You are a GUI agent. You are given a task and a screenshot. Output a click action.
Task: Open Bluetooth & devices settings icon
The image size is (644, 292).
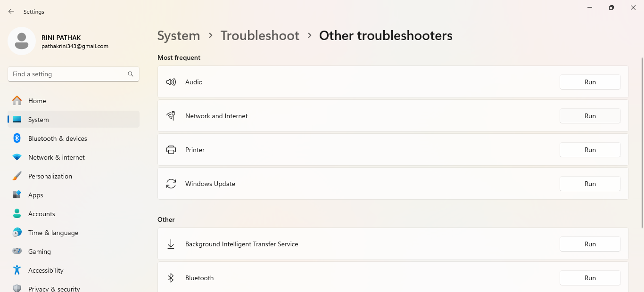click(17, 138)
